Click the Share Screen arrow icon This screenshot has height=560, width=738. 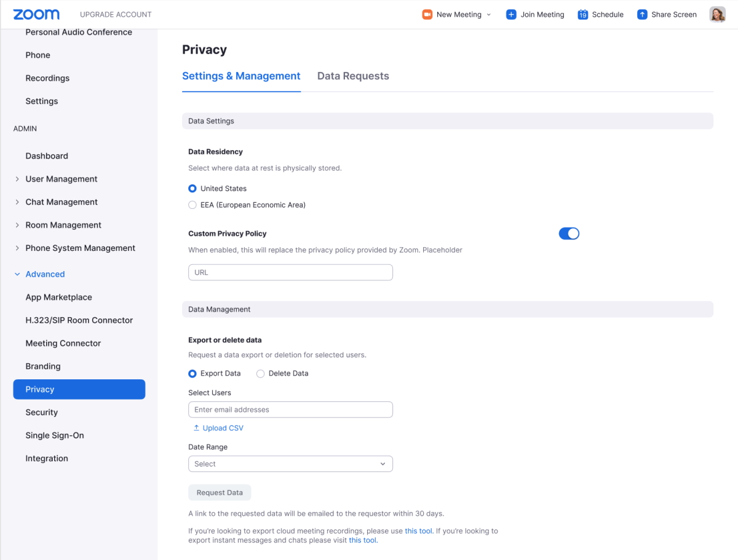click(642, 14)
